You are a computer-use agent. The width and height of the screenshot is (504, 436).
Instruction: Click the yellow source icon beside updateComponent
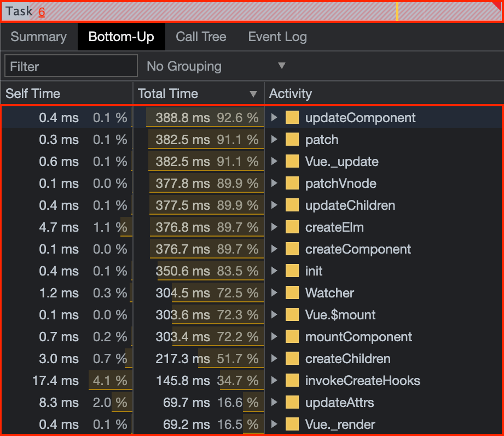click(293, 117)
